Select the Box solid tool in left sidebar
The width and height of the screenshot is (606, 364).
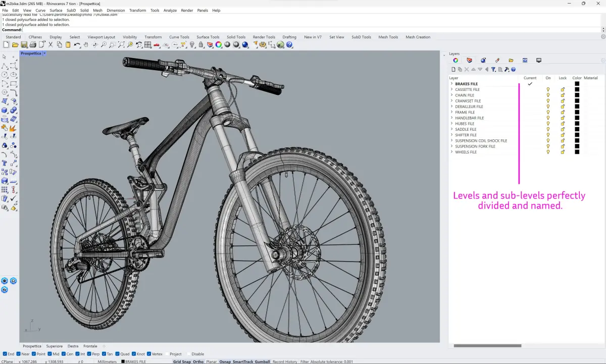tap(5, 110)
